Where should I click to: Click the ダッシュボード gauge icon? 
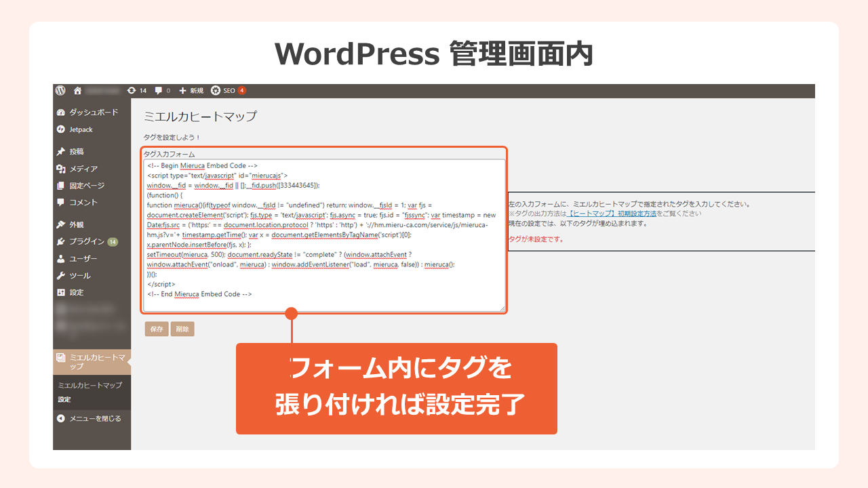(61, 113)
